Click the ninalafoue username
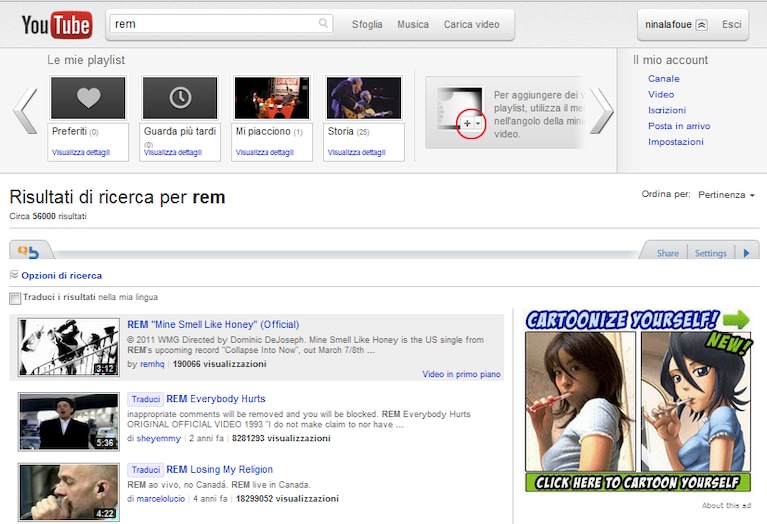Screen dimensions: 767x524 (668, 24)
